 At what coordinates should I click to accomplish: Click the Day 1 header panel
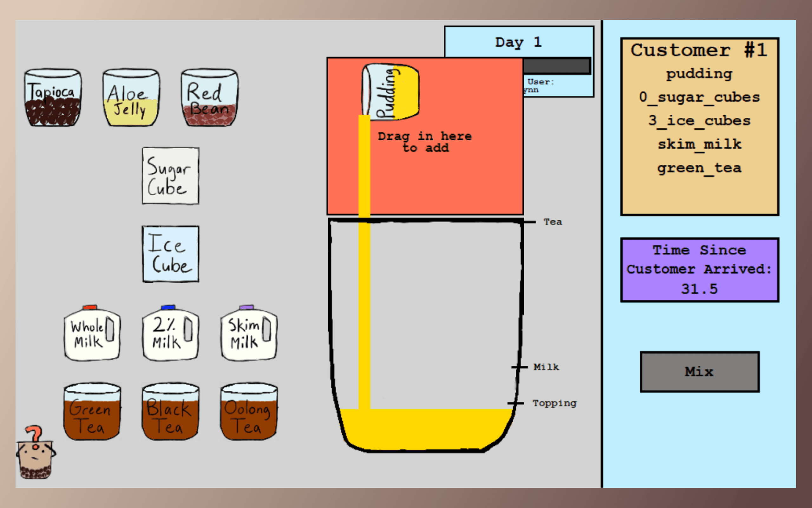point(519,42)
